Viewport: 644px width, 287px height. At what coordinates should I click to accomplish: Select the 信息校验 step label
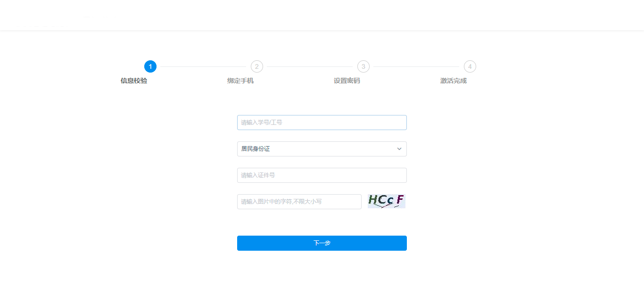[x=134, y=81]
